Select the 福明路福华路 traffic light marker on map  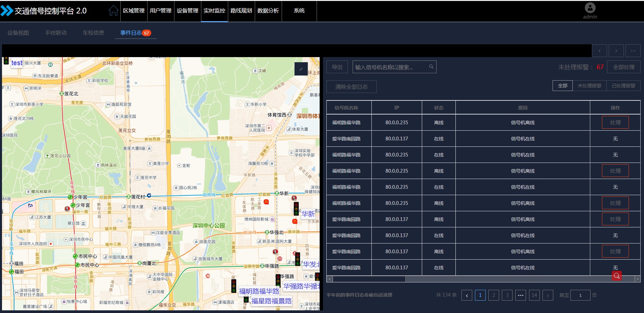coord(234,285)
